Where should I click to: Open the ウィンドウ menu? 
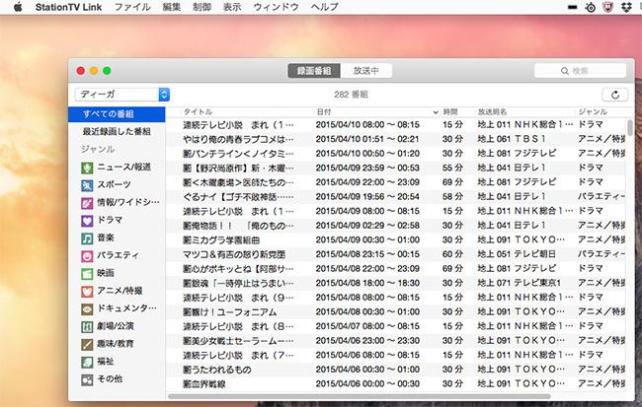click(x=276, y=7)
